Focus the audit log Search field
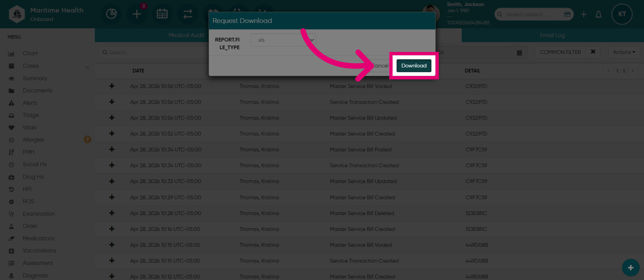The image size is (644, 280). click(154, 53)
